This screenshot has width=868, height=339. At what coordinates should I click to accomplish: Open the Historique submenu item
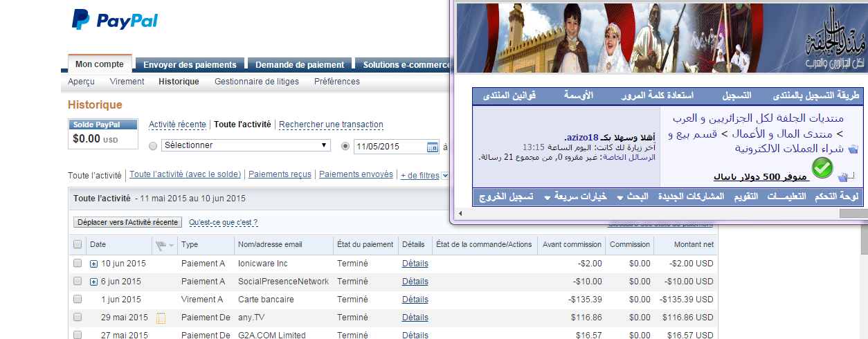[x=179, y=82]
